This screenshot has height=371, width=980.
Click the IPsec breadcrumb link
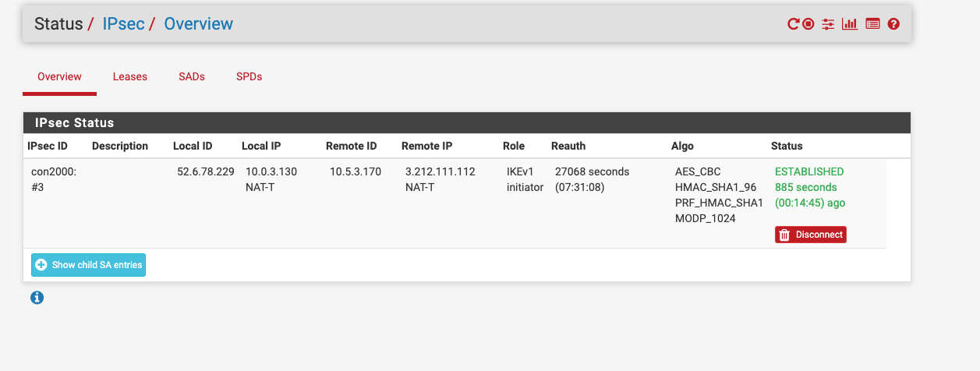[x=123, y=23]
